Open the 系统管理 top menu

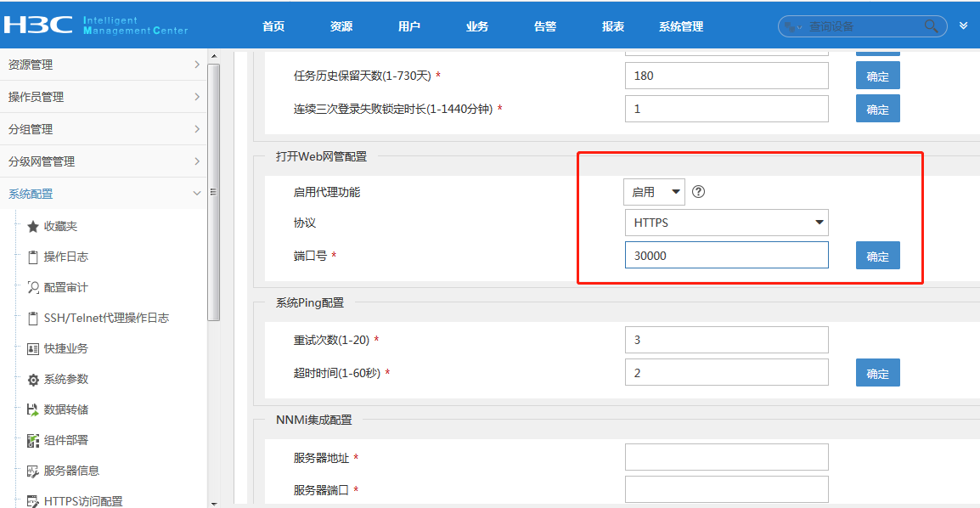coord(681,26)
